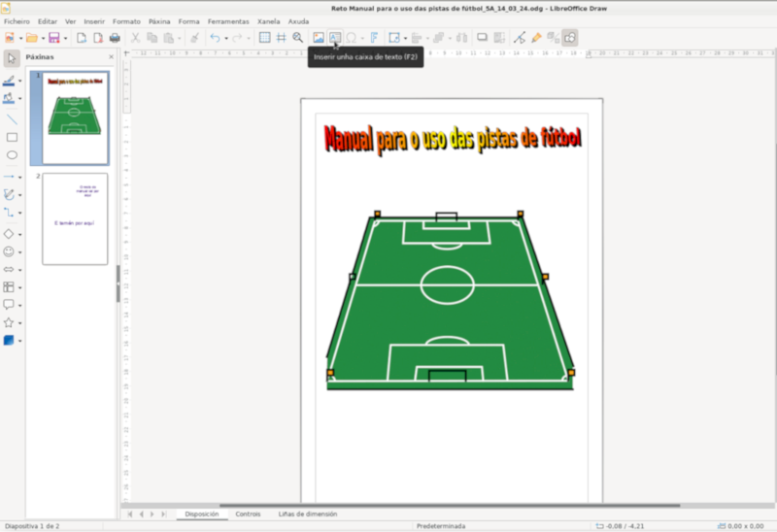Click the fill color paint bucket
Viewport: 777px width, 532px height.
tap(10, 98)
